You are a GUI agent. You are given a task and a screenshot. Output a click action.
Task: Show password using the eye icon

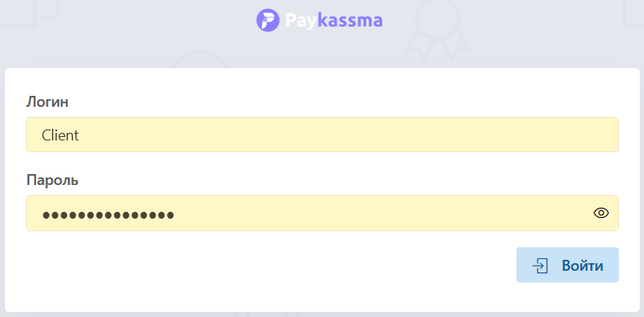[601, 213]
